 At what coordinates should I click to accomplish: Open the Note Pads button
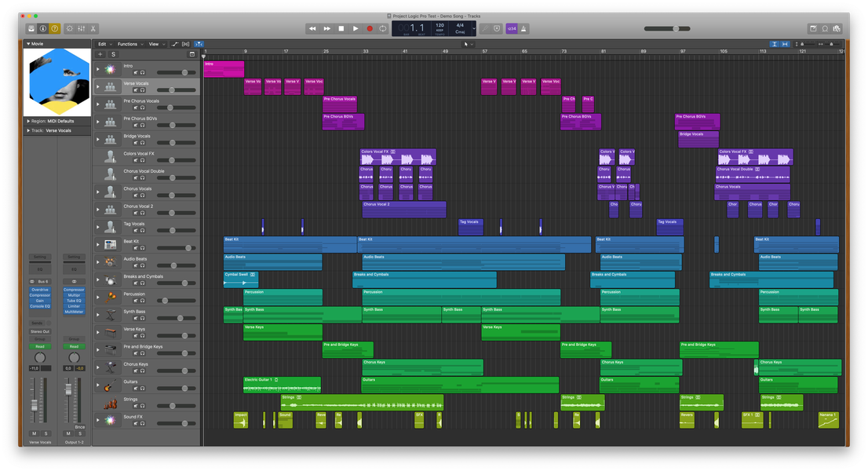pos(813,28)
